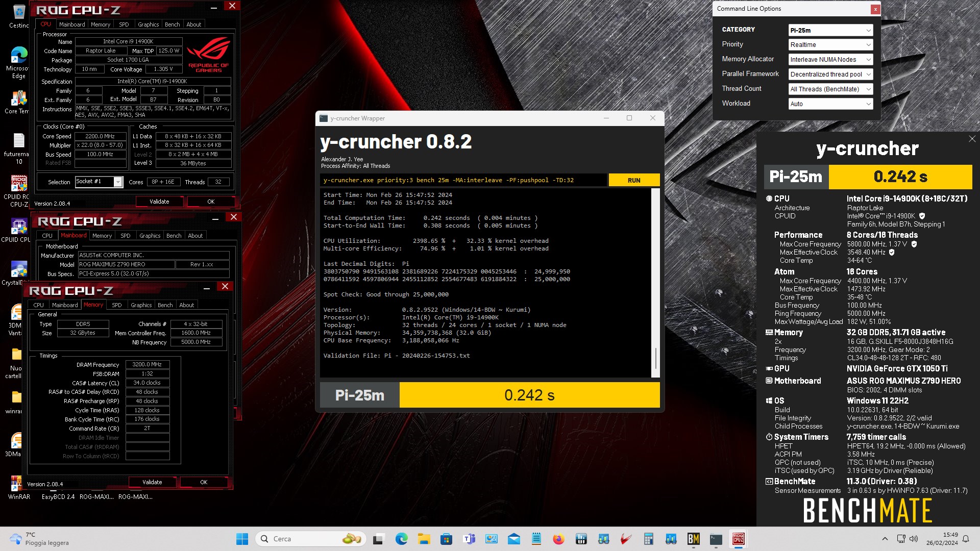Open the notifications bell
The width and height of the screenshot is (980, 551).
(966, 539)
